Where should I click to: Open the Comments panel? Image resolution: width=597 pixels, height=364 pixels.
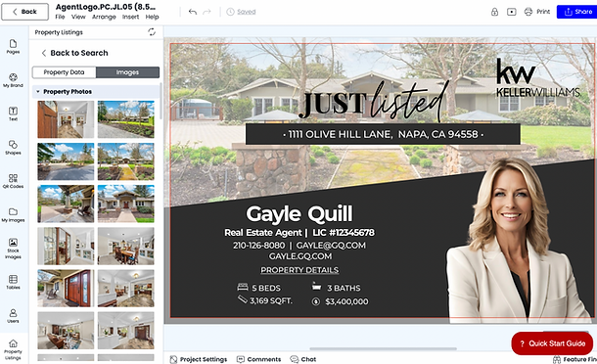tap(259, 359)
